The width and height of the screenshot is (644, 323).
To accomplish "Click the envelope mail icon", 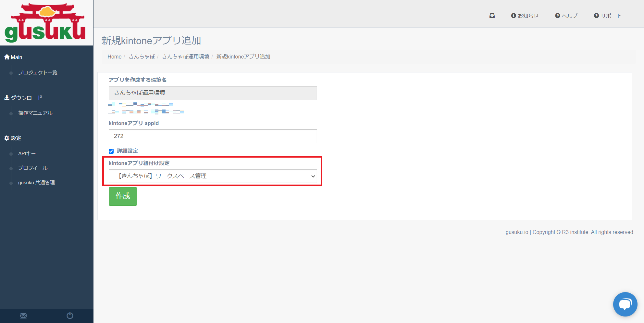I will [x=23, y=316].
